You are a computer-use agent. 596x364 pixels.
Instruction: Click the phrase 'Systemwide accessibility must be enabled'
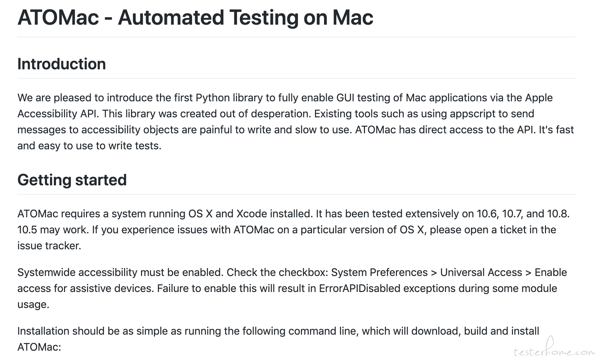pos(120,272)
